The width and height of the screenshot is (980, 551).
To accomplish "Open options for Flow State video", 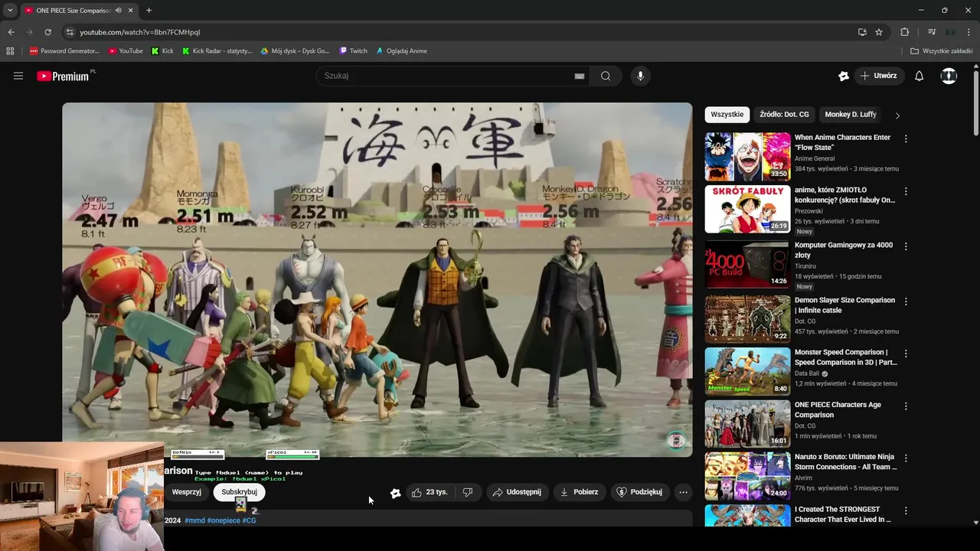I will tap(906, 139).
